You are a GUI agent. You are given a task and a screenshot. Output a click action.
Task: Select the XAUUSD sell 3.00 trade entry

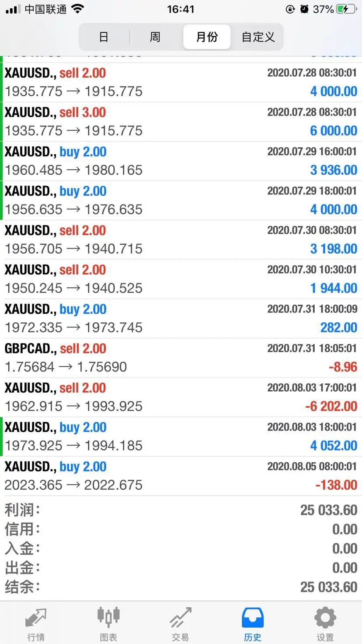181,122
